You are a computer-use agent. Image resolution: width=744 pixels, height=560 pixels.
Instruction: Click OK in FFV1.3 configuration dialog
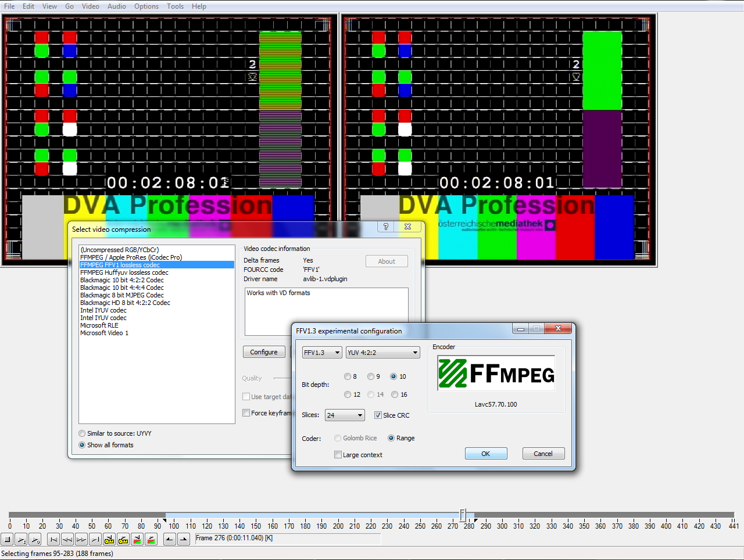pos(486,454)
